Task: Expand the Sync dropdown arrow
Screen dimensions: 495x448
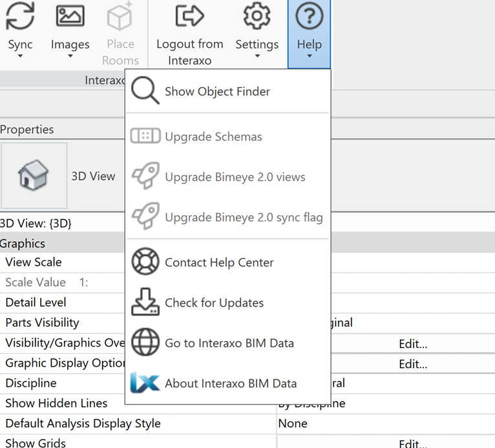Action: 20,56
